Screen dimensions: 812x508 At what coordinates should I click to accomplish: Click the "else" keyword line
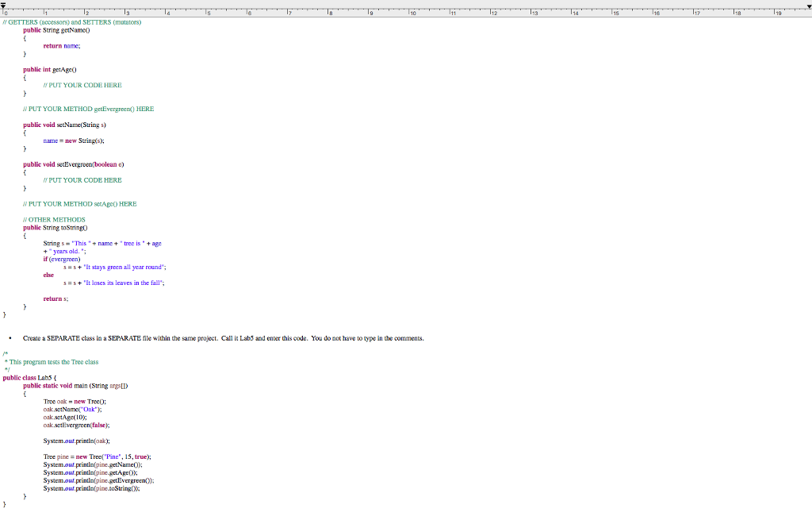tap(48, 275)
